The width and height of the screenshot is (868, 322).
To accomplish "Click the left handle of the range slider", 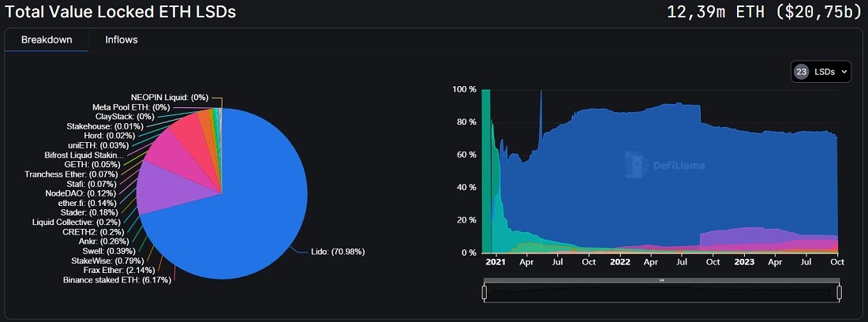I will point(485,292).
